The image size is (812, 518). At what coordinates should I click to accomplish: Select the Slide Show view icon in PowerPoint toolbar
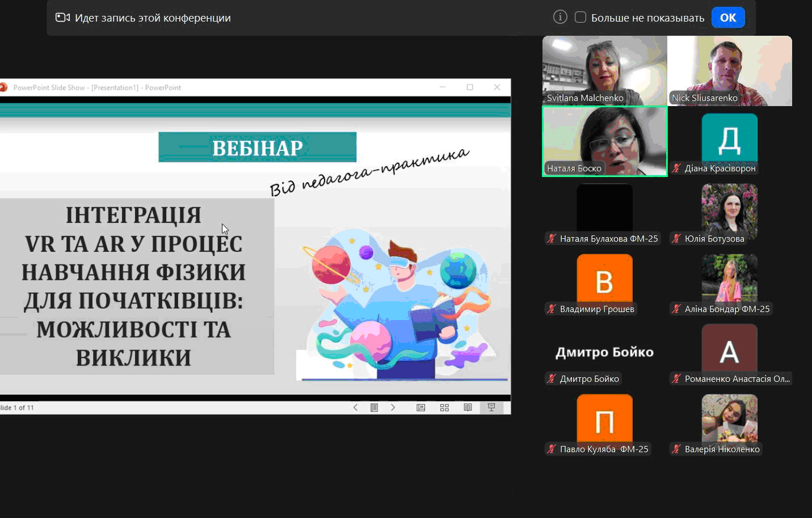[x=491, y=407]
